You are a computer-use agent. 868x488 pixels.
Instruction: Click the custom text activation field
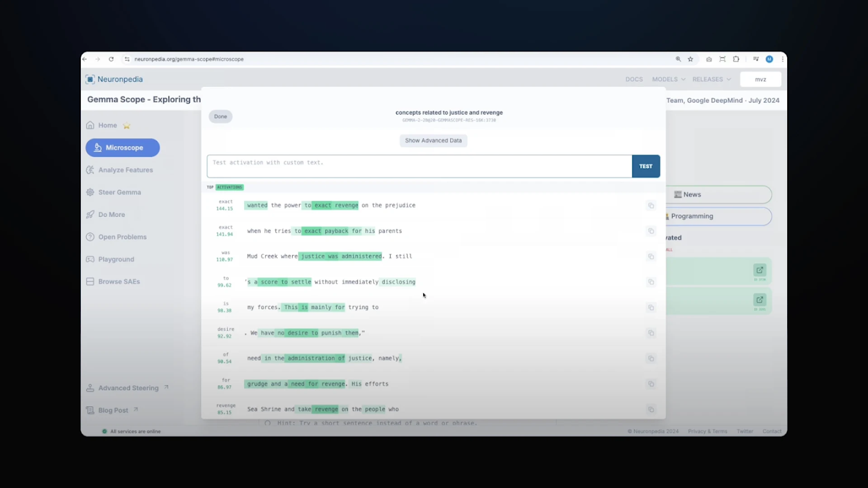(419, 166)
